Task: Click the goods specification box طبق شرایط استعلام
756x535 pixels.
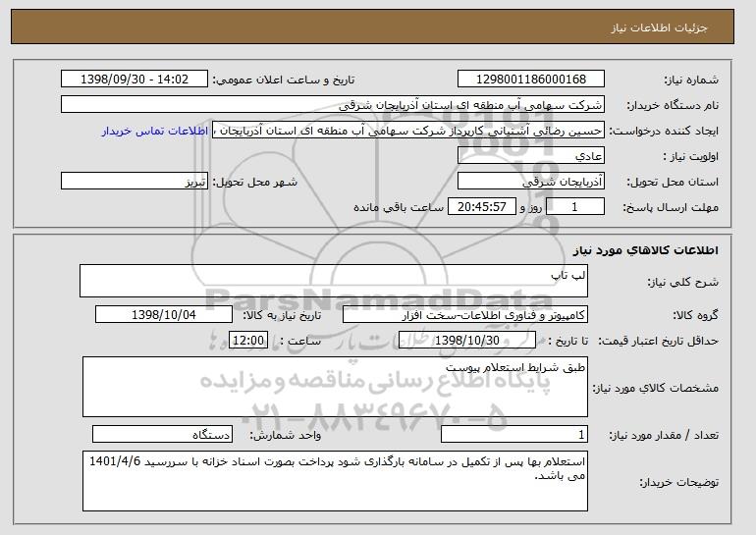Action: click(335, 387)
